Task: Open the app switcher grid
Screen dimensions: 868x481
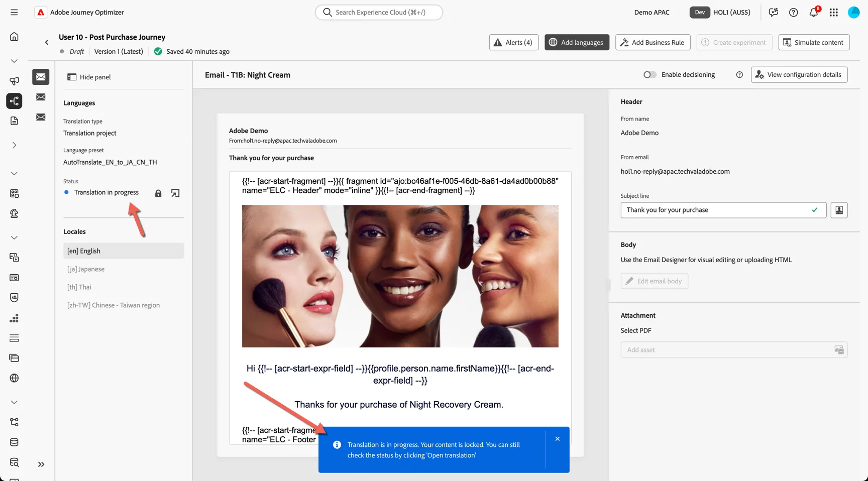Action: click(834, 13)
